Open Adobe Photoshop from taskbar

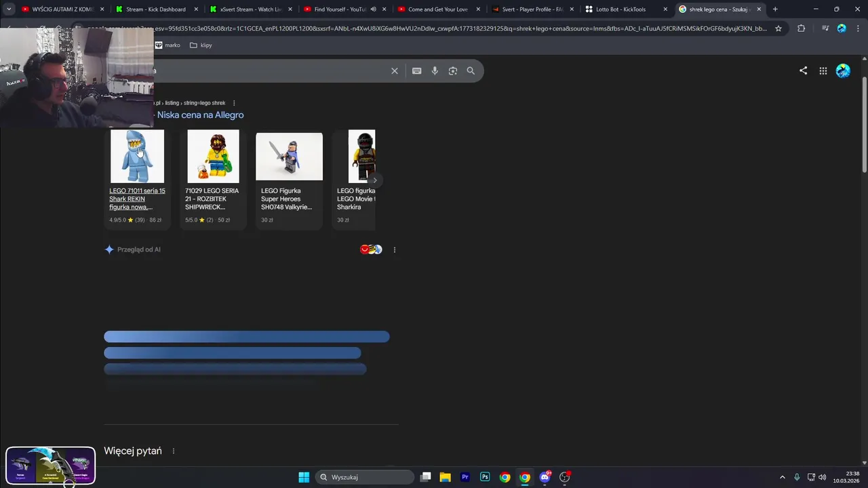[485, 477]
